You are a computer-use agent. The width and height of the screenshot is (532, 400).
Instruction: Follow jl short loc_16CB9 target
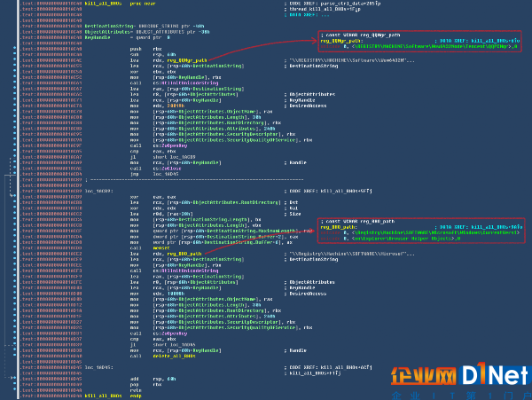pos(174,157)
